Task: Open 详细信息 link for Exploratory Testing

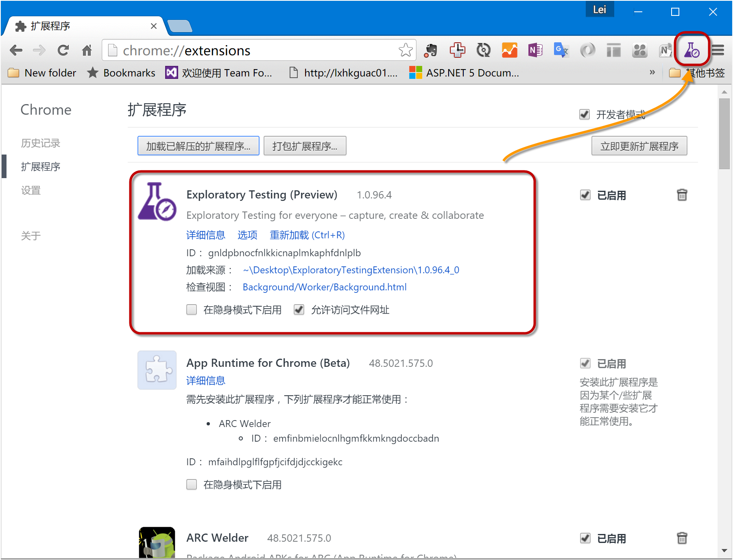Action: pyautogui.click(x=206, y=235)
